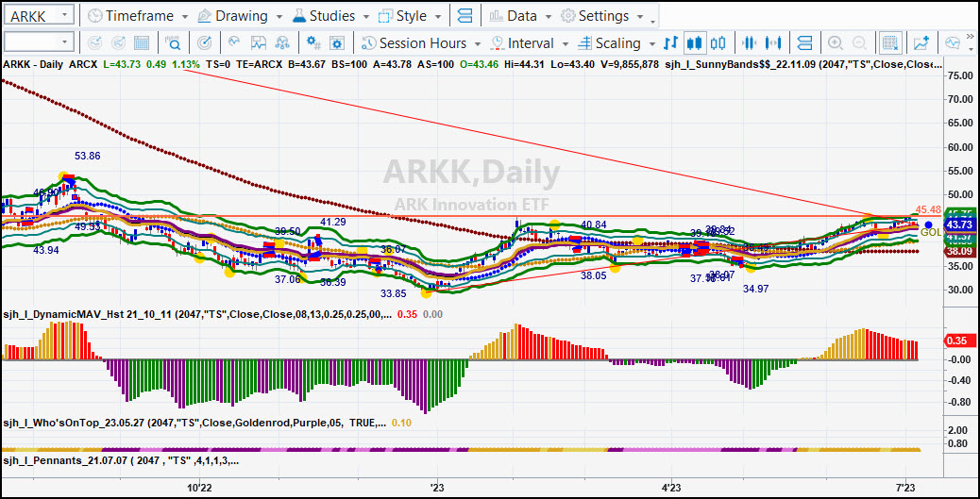The width and height of the screenshot is (980, 499).
Task: Click the blue 43.73 last price tag
Action: 958,225
